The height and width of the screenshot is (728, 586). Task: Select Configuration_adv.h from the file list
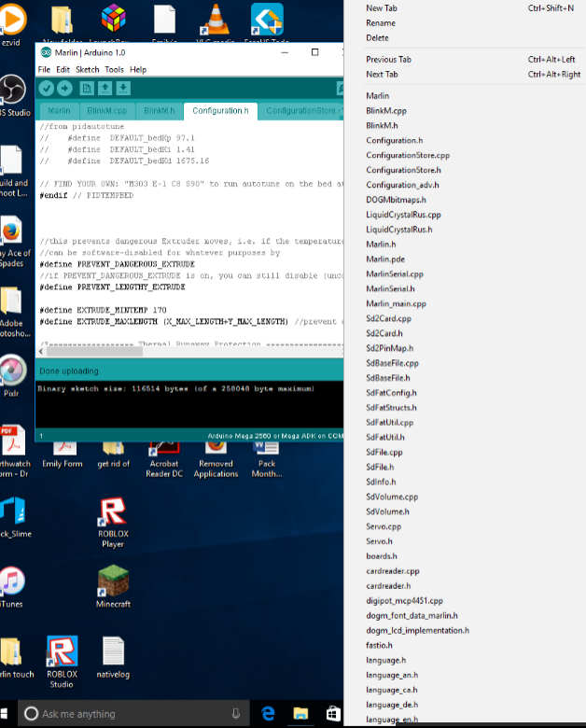coord(402,185)
